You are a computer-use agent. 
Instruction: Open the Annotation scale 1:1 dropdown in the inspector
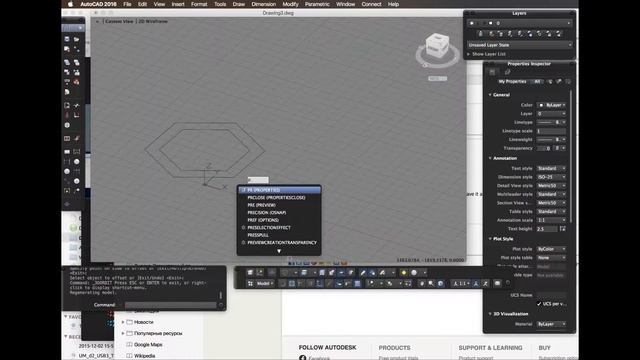point(551,220)
